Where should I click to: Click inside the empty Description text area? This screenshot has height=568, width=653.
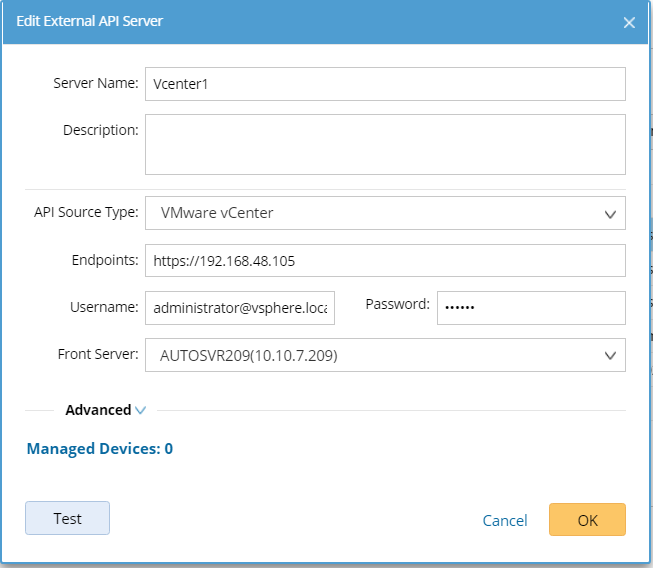click(x=385, y=144)
